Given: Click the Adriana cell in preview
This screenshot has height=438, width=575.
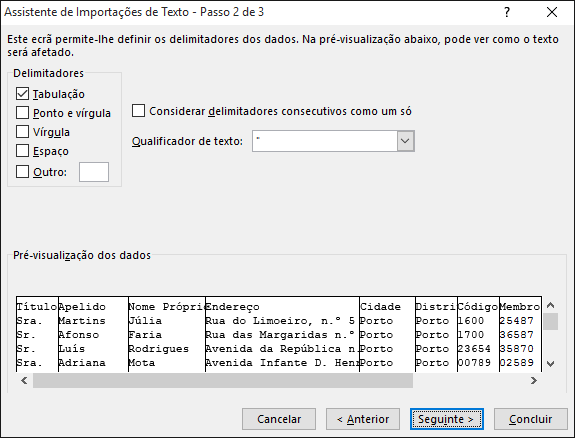Looking at the screenshot, I should (x=82, y=362).
